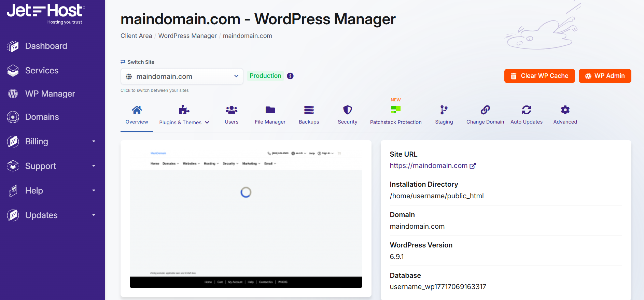Click the Advanced gear icon
The width and height of the screenshot is (644, 300).
[x=565, y=110]
